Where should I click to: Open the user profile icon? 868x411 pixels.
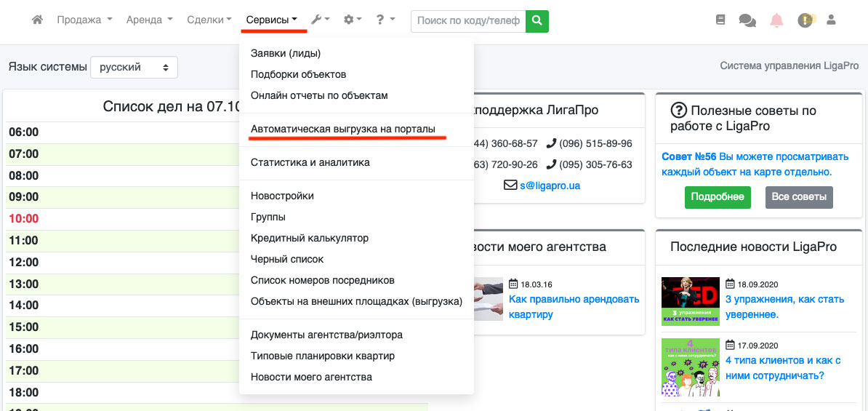pos(832,20)
